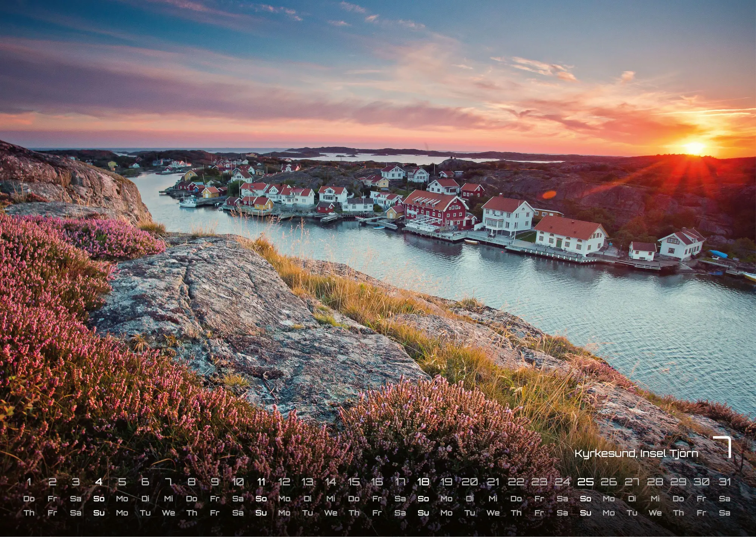Viewport: 756px width, 537px height.
Task: Select date number 26 in calendar row
Action: pyautogui.click(x=609, y=482)
